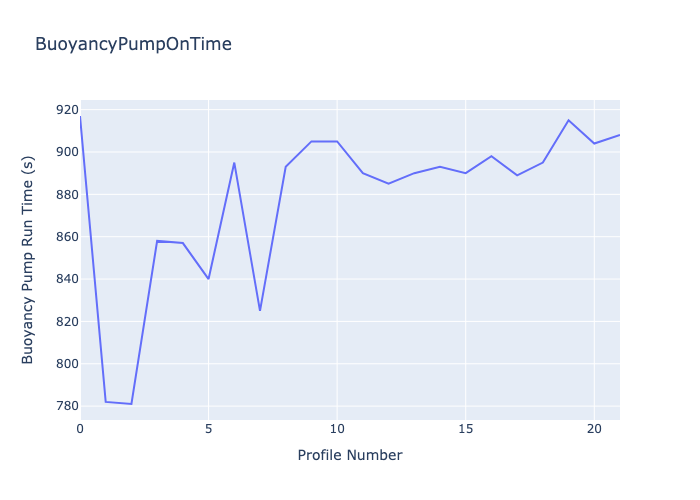Click the BuoyancyPumpOnTime chart title
This screenshot has width=700, height=500.
click(133, 44)
